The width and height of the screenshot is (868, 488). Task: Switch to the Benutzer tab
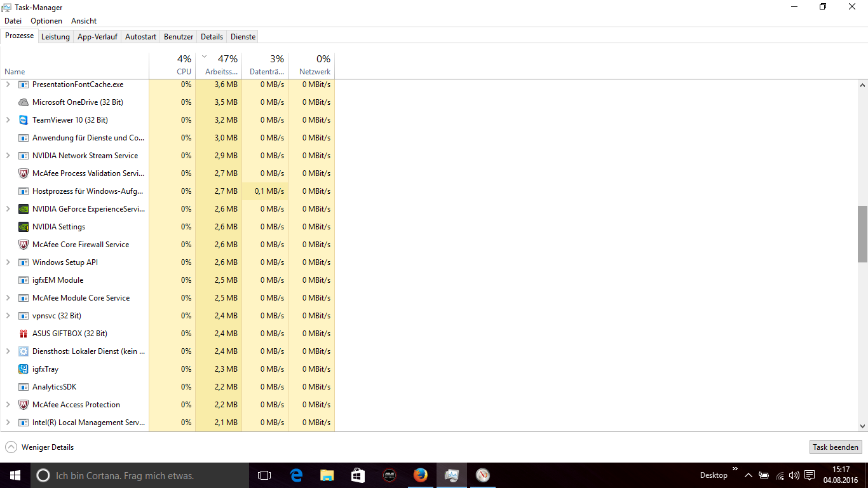coord(179,37)
